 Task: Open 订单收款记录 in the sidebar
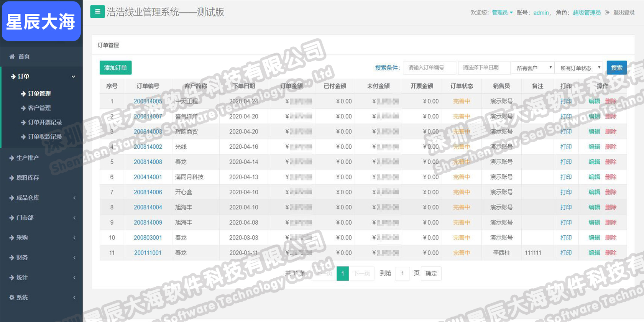click(x=45, y=136)
